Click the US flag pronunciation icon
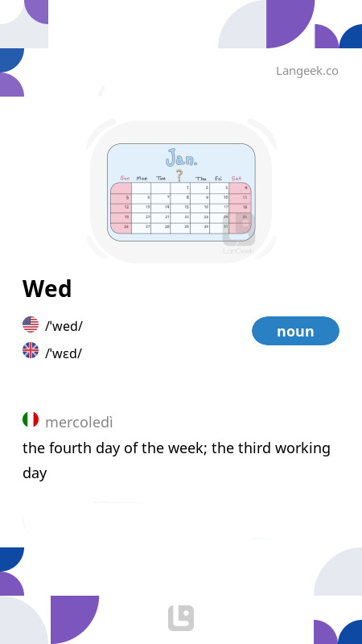The height and width of the screenshot is (644, 362). tap(31, 324)
